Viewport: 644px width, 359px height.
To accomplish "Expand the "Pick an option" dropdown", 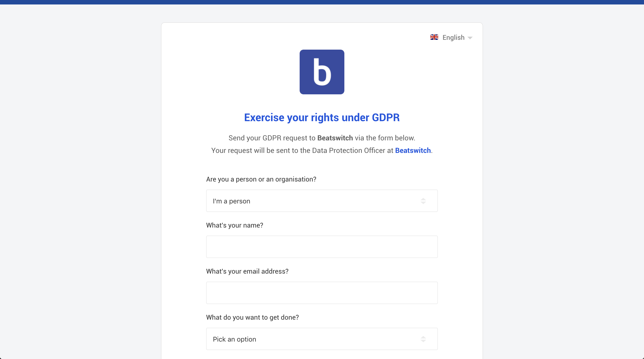I will [x=322, y=339].
